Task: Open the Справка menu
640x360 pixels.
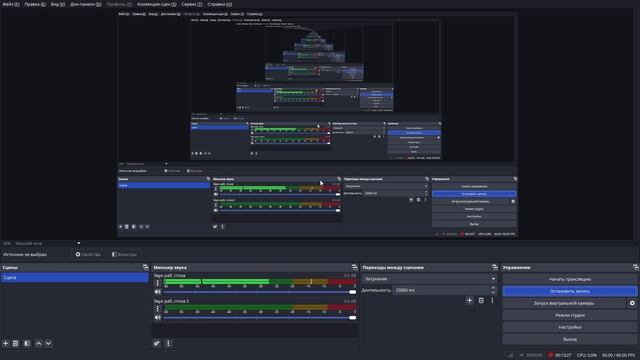Action: coord(220,4)
